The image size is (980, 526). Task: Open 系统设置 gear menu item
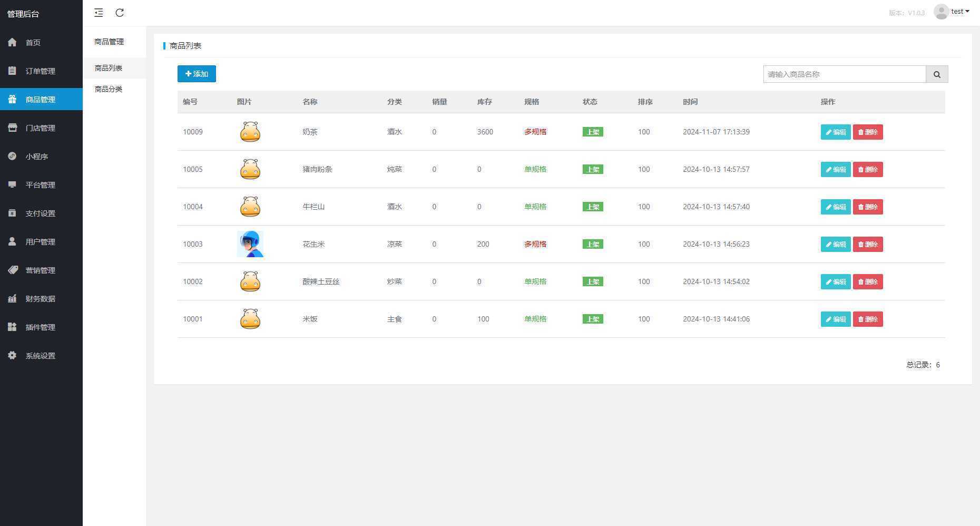(41, 355)
